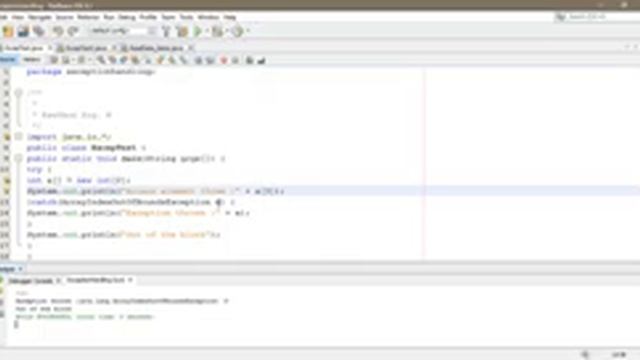Collapse the import statement fold marker
The height and width of the screenshot is (360, 640).
(x=18, y=137)
